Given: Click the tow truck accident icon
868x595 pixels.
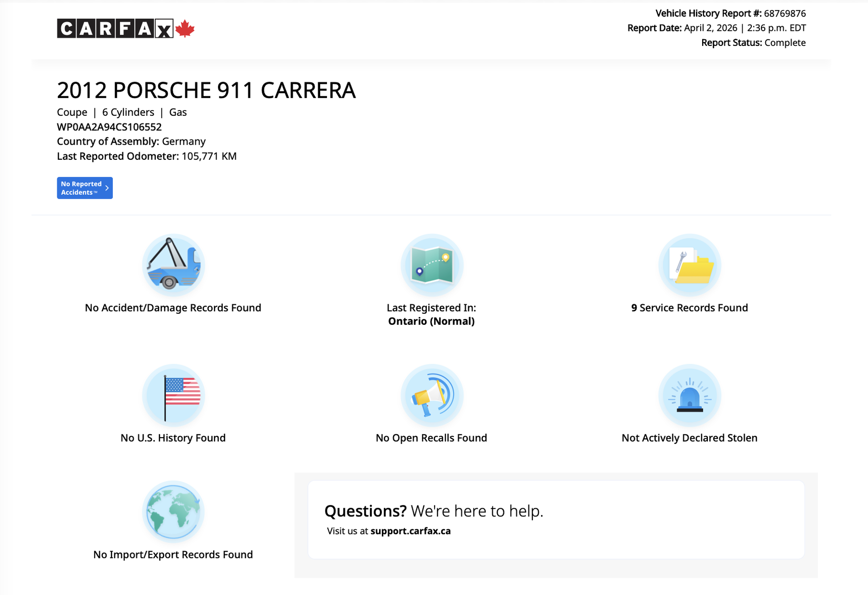Looking at the screenshot, I should (x=173, y=265).
